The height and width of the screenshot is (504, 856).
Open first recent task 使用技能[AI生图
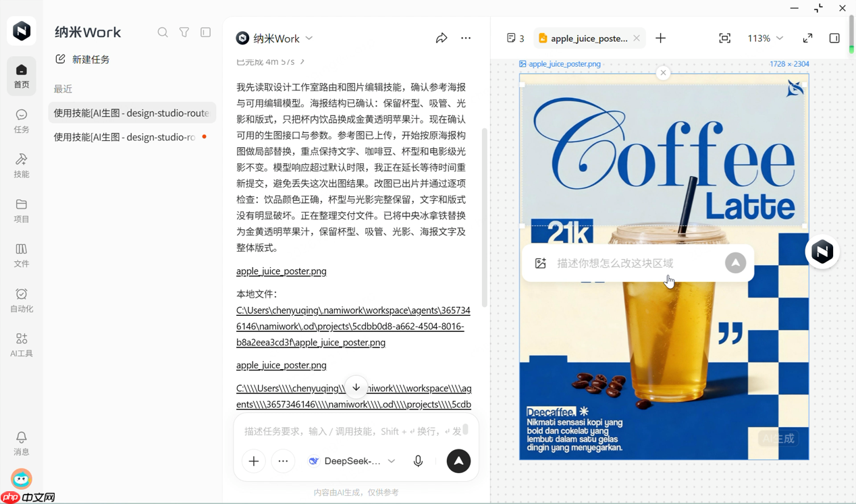pyautogui.click(x=132, y=113)
